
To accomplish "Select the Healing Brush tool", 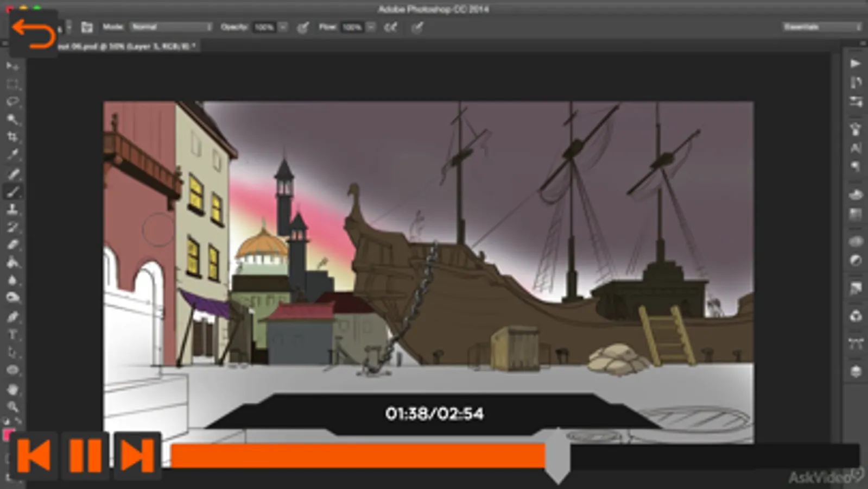I will pos(12,174).
